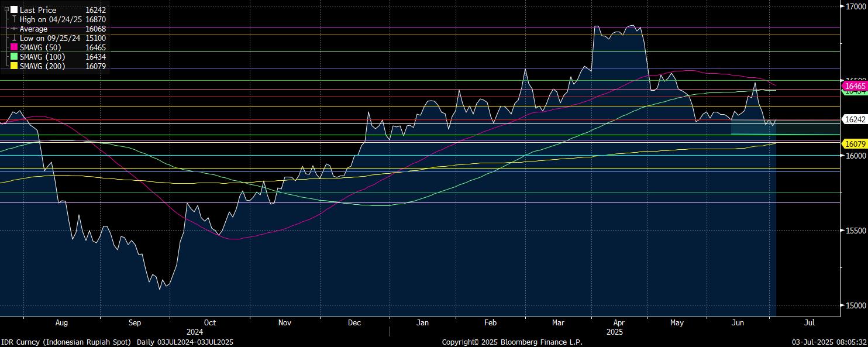This screenshot has height=347, width=868.
Task: Click the IDR Curncy chart title text
Action: [x=117, y=342]
